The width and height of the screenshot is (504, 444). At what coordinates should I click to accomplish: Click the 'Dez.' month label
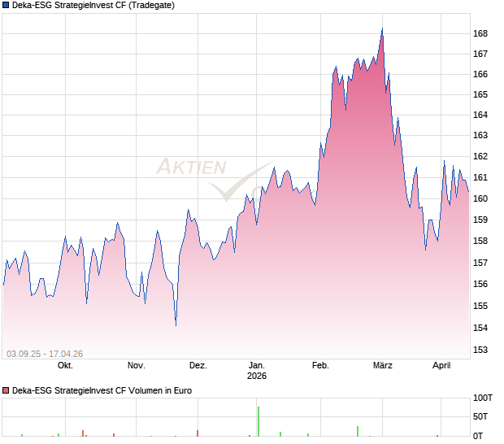[198, 366]
